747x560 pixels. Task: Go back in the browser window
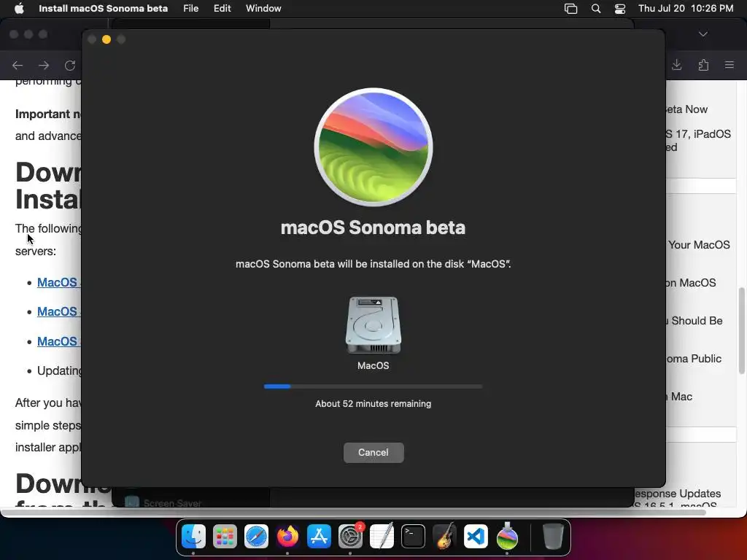[x=18, y=65]
